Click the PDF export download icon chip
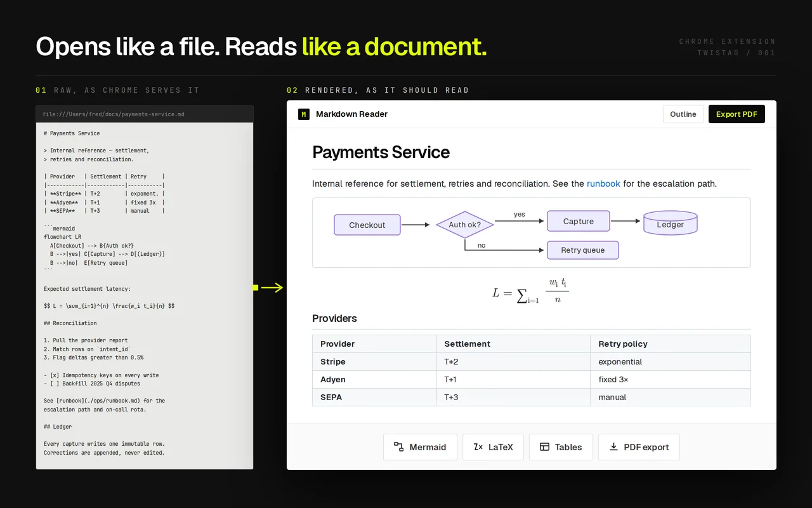This screenshot has width=812, height=508. [x=639, y=447]
